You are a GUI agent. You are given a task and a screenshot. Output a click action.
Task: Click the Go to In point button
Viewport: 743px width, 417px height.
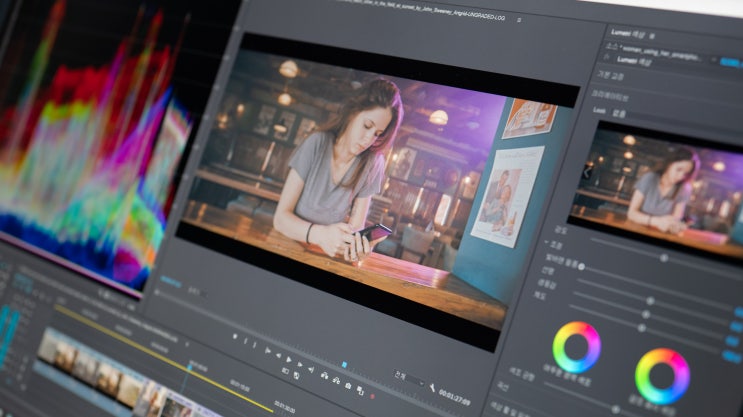[268, 351]
